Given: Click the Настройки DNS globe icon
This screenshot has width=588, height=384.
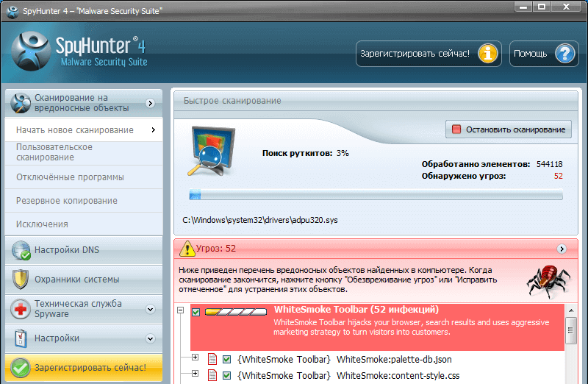Looking at the screenshot, I should tap(21, 250).
